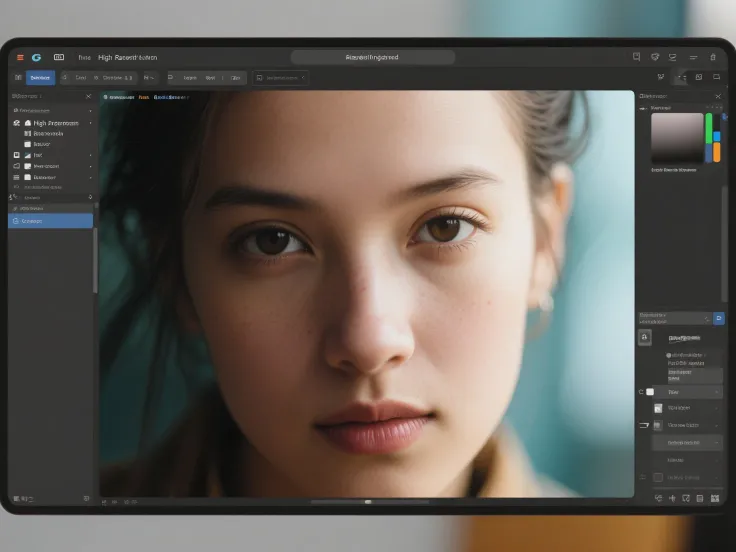Image resolution: width=736 pixels, height=552 pixels.
Task: Expand the Int row arrow in left panel
Action: point(90,155)
